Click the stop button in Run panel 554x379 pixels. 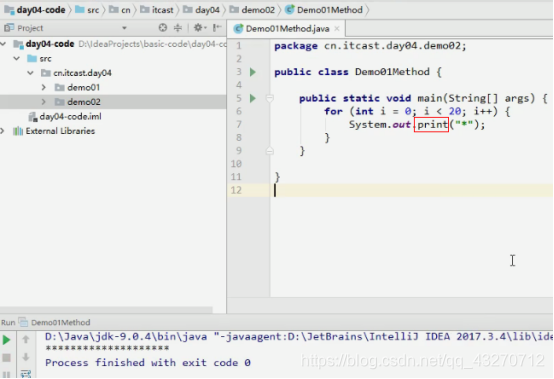6,358
